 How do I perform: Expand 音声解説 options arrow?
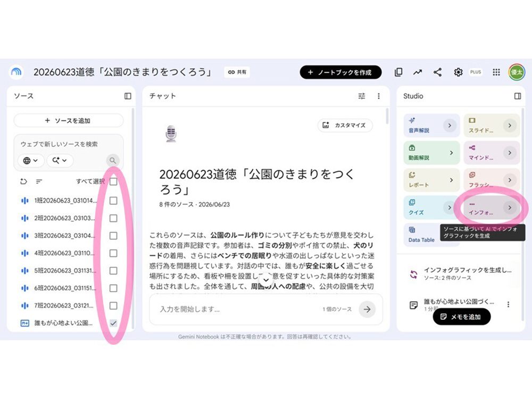click(x=450, y=126)
